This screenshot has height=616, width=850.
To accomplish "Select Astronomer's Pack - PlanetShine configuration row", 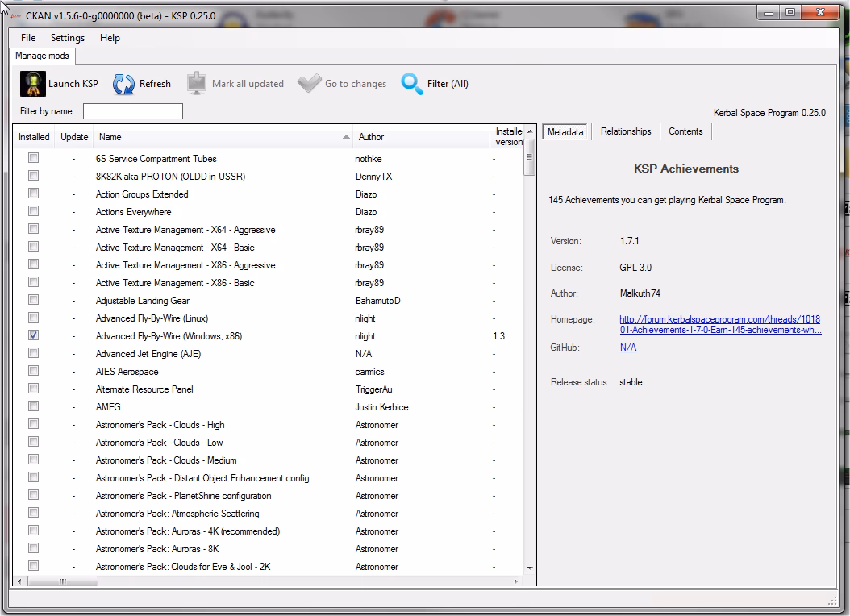I will point(269,496).
